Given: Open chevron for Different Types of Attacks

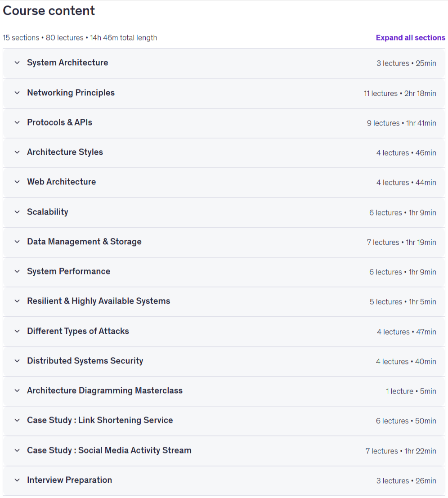Looking at the screenshot, I should (17, 331).
